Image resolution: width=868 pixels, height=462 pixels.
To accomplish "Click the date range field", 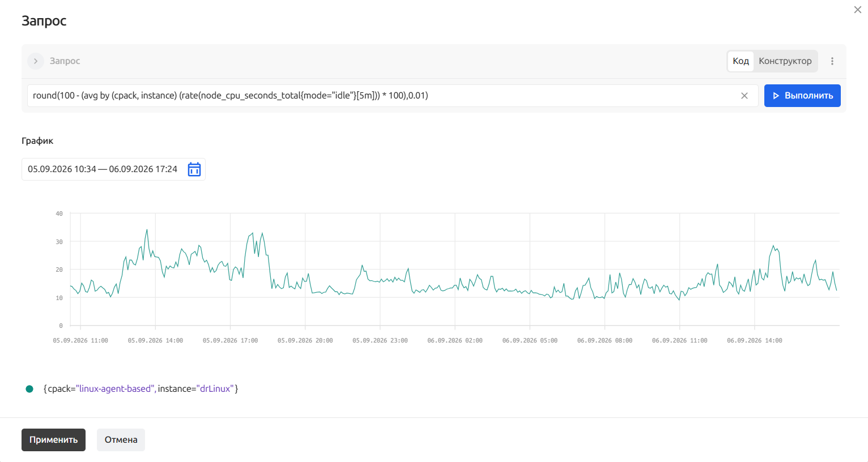I will 113,169.
